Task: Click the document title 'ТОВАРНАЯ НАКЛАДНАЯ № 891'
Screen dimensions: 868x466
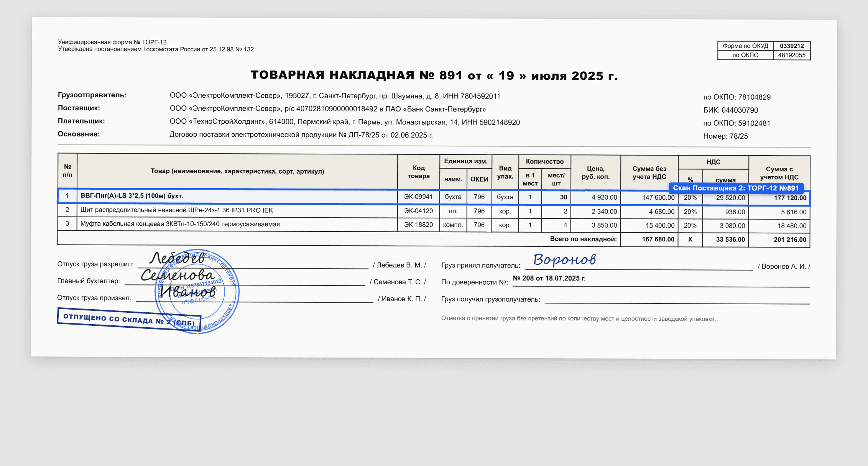Action: [357, 75]
